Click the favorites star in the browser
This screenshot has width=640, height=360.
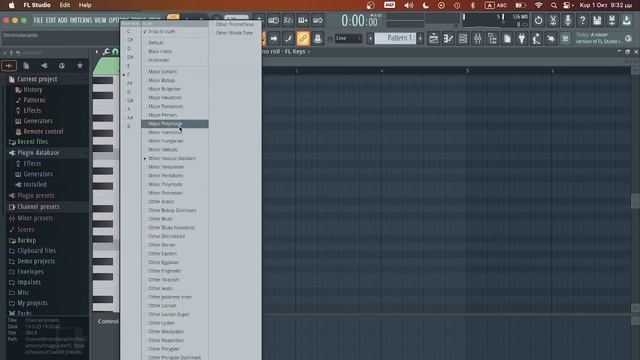[80, 66]
